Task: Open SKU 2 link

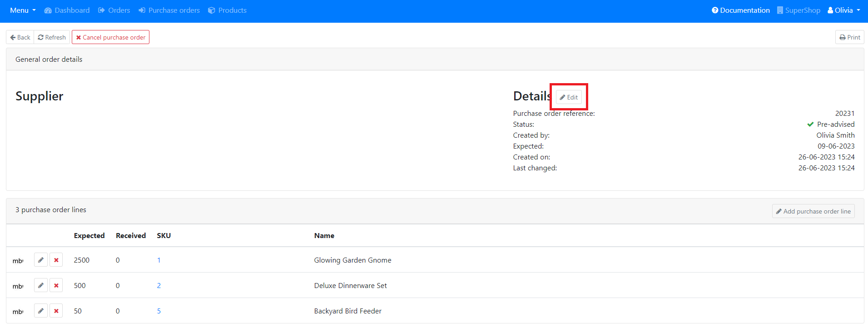Action: [x=159, y=286]
